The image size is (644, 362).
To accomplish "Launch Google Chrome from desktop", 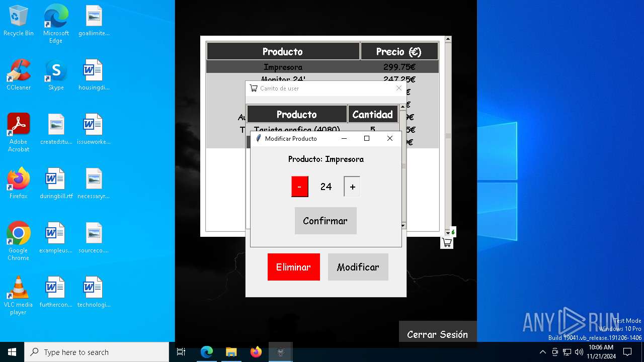I will (x=19, y=241).
